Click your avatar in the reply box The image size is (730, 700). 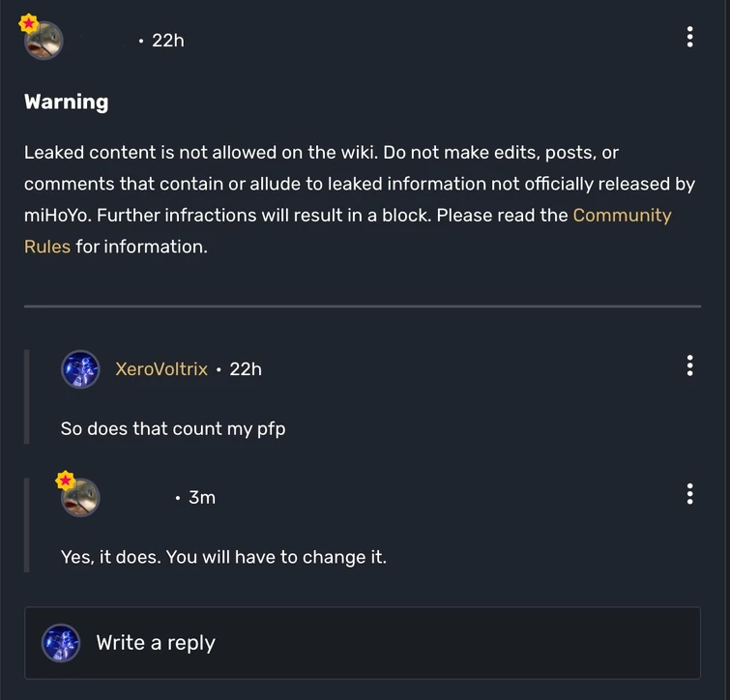(x=61, y=643)
